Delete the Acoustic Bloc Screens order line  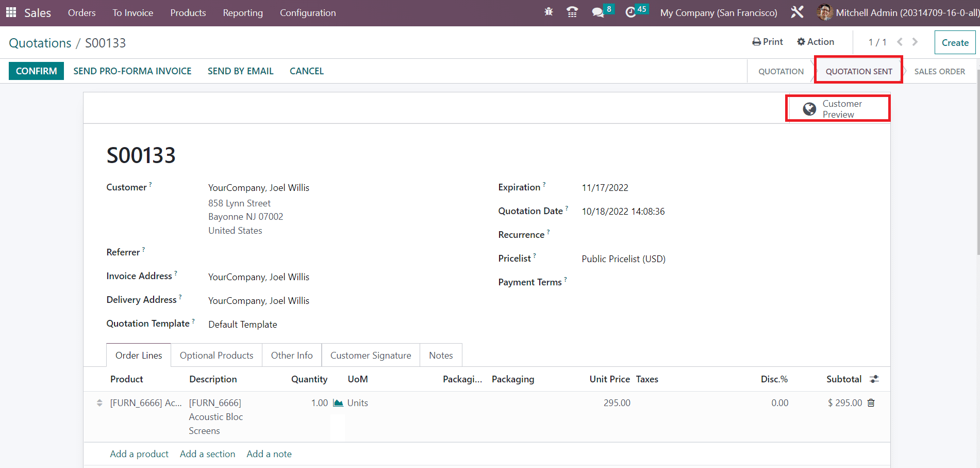click(871, 403)
